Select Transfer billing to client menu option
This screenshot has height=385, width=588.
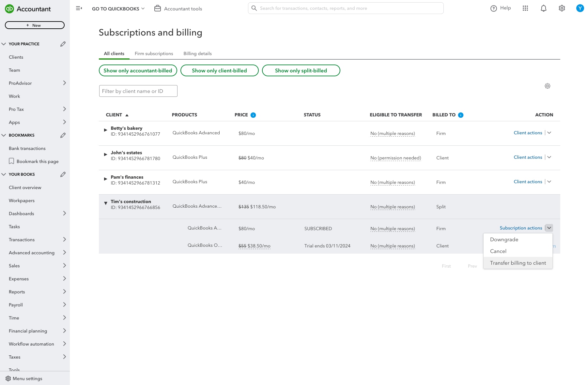[518, 263]
